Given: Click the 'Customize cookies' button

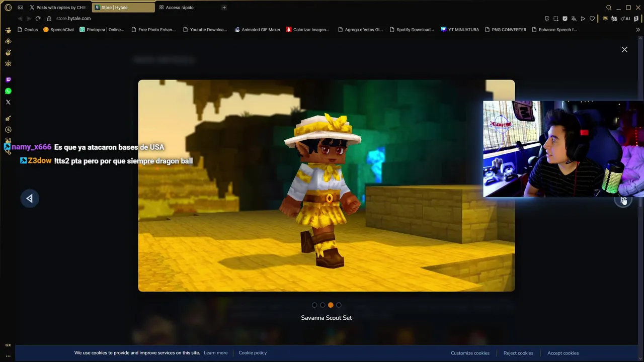Looking at the screenshot, I should (470, 353).
